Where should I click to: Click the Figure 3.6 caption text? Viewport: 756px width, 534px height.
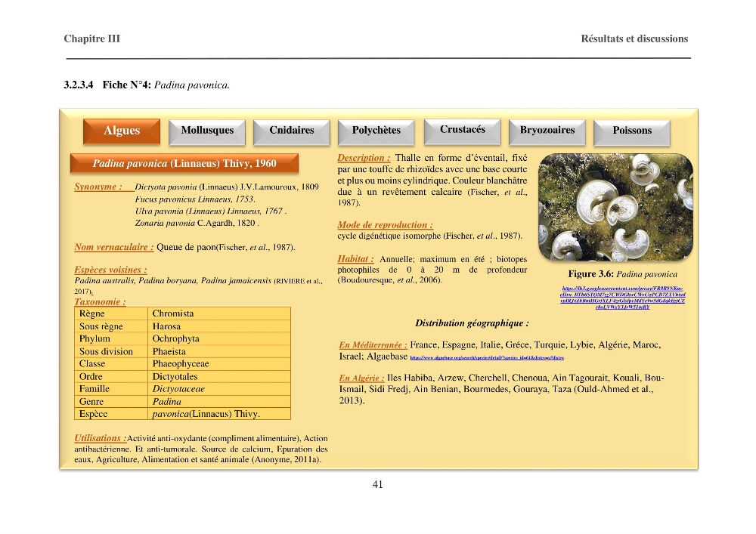[622, 274]
